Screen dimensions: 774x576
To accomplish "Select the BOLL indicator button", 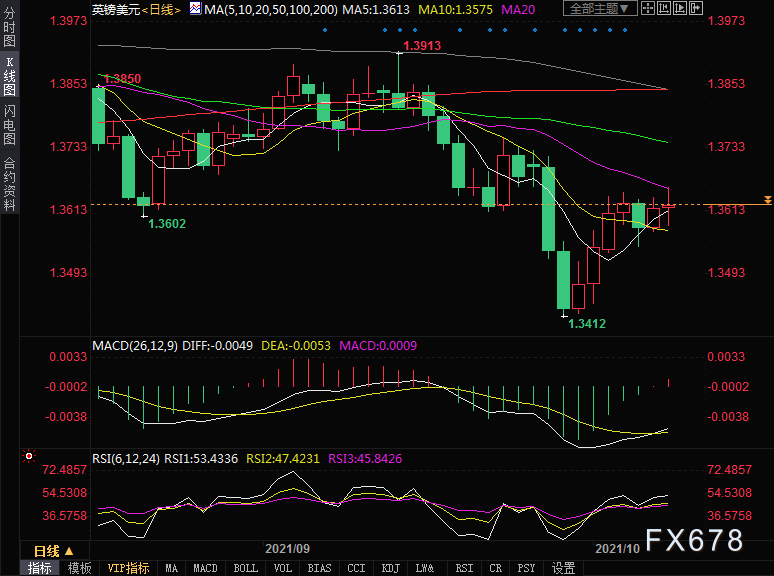I will pyautogui.click(x=245, y=568).
